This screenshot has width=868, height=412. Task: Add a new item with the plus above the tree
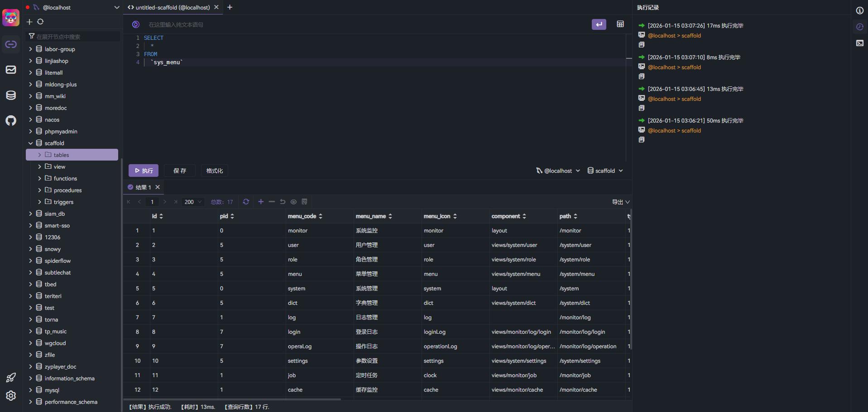[x=29, y=22]
